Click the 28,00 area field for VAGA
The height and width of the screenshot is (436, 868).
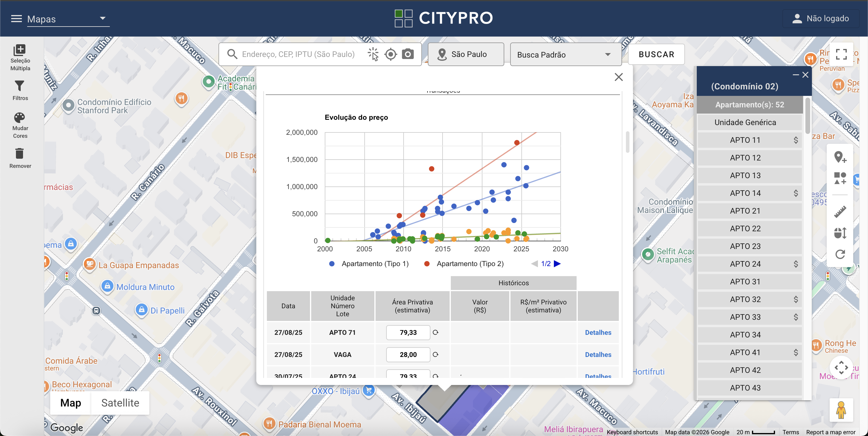tap(408, 355)
